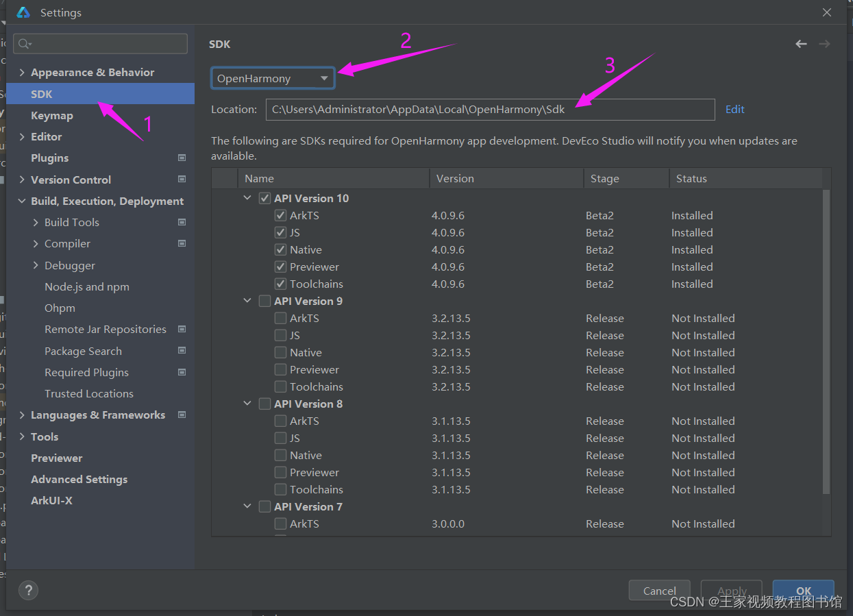Viewport: 853px width, 616px height.
Task: Click the Cancel button
Action: coord(660,591)
